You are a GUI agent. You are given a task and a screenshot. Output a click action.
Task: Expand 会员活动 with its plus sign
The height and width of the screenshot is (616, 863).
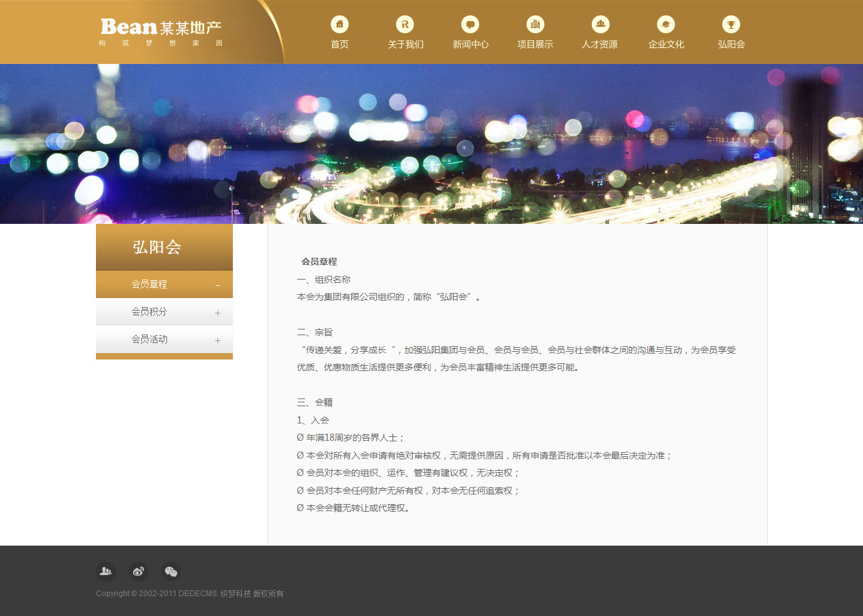point(218,340)
